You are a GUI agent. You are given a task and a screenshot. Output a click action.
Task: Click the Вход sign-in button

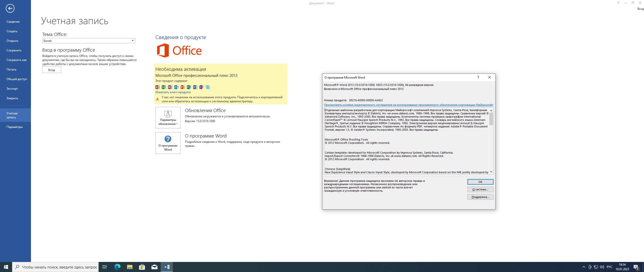[x=52, y=70]
